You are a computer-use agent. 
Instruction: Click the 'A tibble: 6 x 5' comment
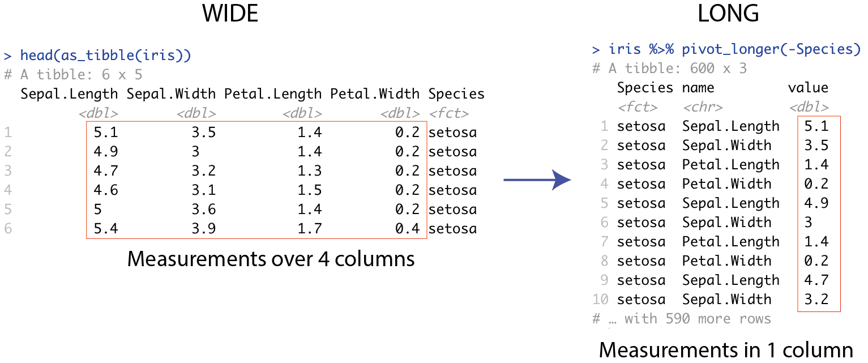(x=73, y=75)
